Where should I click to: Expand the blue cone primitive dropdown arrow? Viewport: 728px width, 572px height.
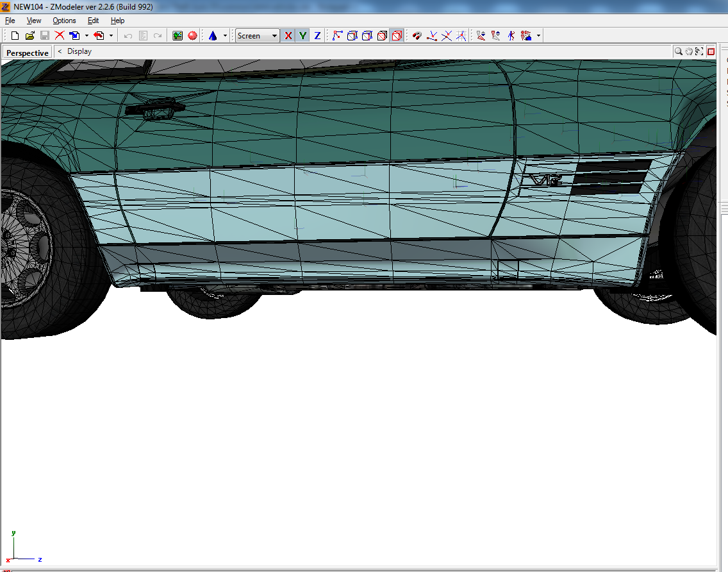(x=225, y=36)
